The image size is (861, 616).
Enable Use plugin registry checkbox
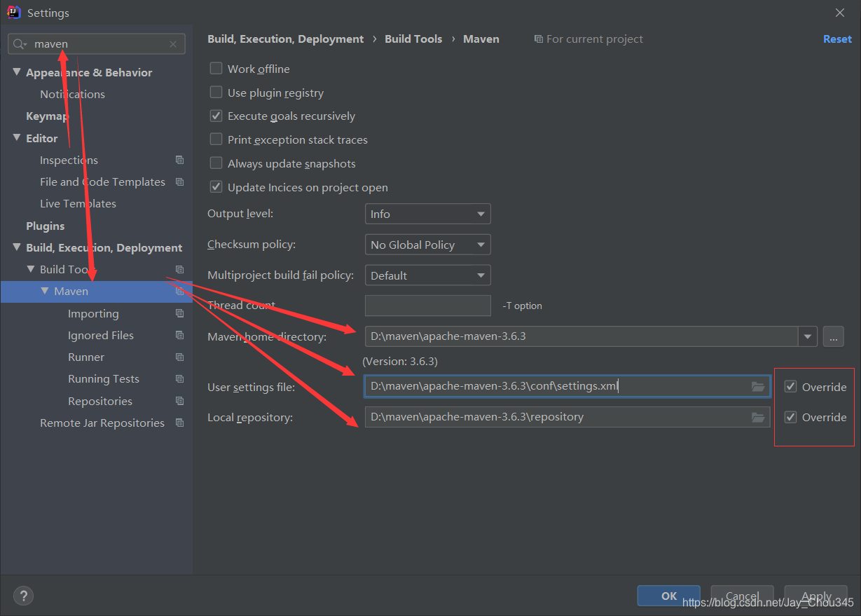[216, 93]
